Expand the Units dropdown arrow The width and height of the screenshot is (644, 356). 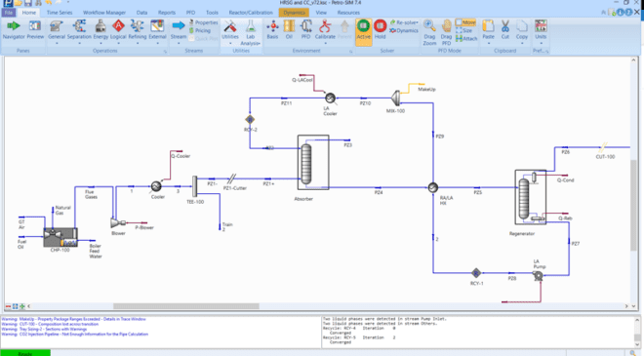click(x=541, y=43)
